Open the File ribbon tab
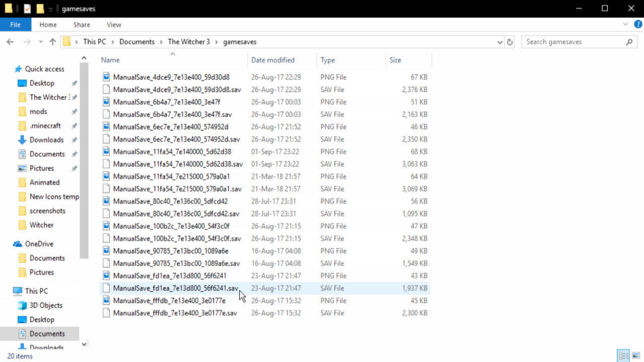 [x=15, y=25]
